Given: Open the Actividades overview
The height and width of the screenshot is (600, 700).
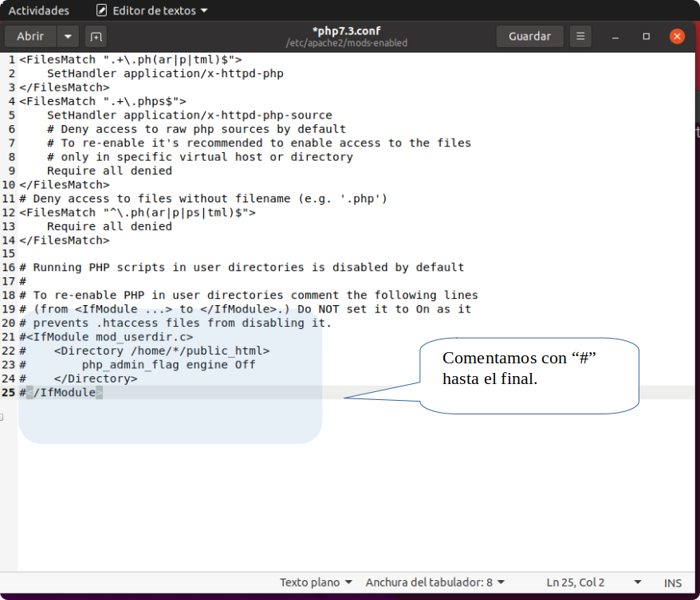Looking at the screenshot, I should pyautogui.click(x=39, y=10).
